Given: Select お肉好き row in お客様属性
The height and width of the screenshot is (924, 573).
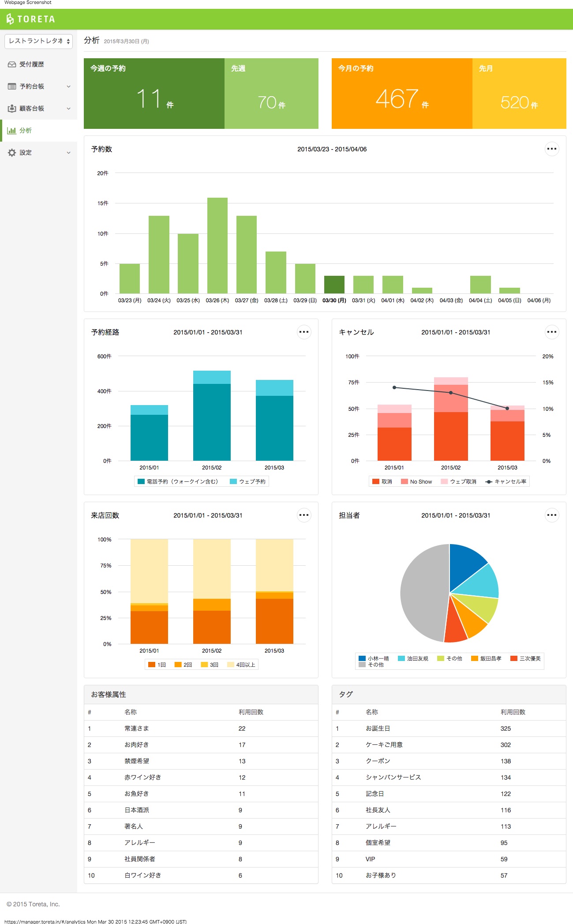Looking at the screenshot, I should 201,745.
